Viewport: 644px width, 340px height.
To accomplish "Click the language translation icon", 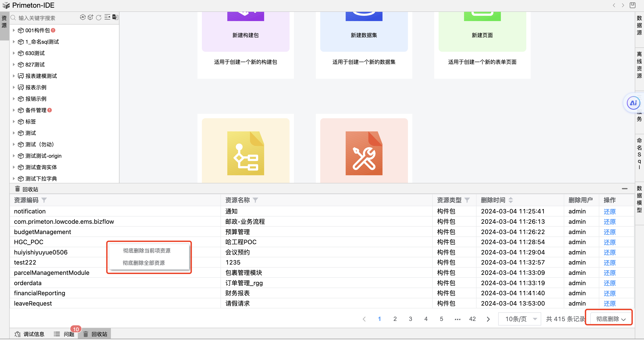I will [x=115, y=17].
